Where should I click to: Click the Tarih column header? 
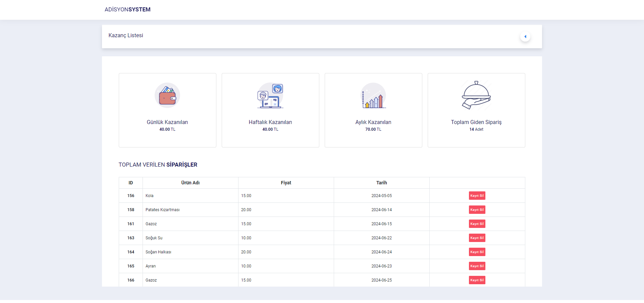[381, 183]
